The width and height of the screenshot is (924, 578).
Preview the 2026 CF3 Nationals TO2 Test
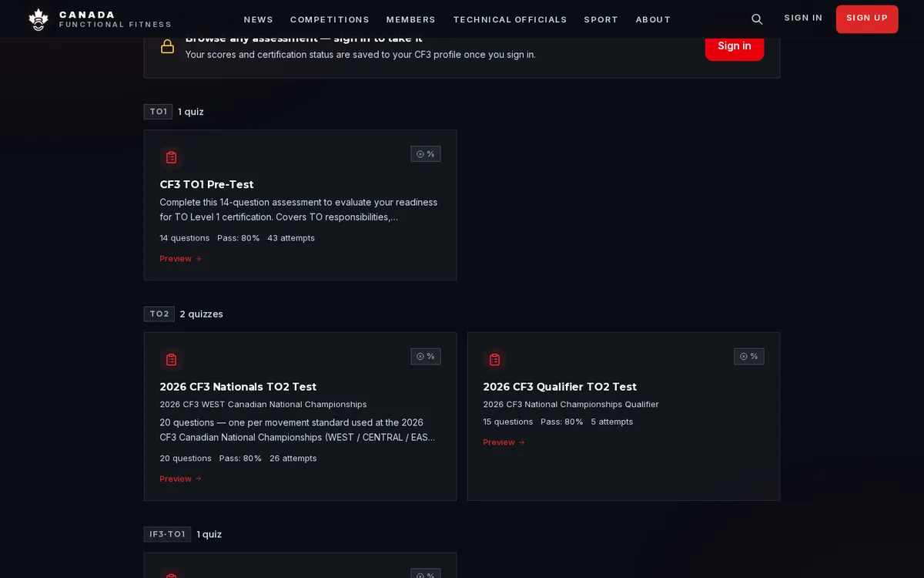(181, 479)
